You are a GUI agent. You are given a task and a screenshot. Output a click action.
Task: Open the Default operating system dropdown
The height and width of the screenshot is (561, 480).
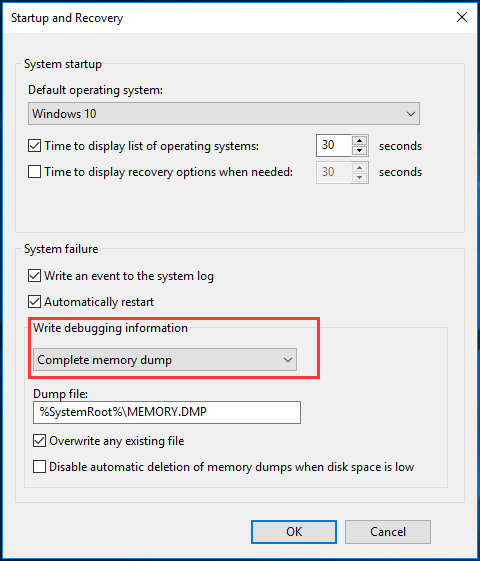pyautogui.click(x=224, y=114)
